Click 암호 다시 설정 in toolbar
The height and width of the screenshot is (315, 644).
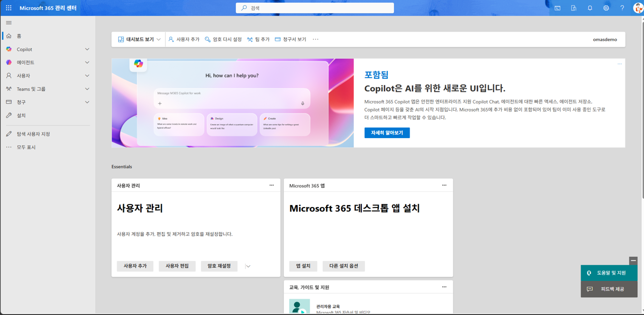[x=223, y=39]
